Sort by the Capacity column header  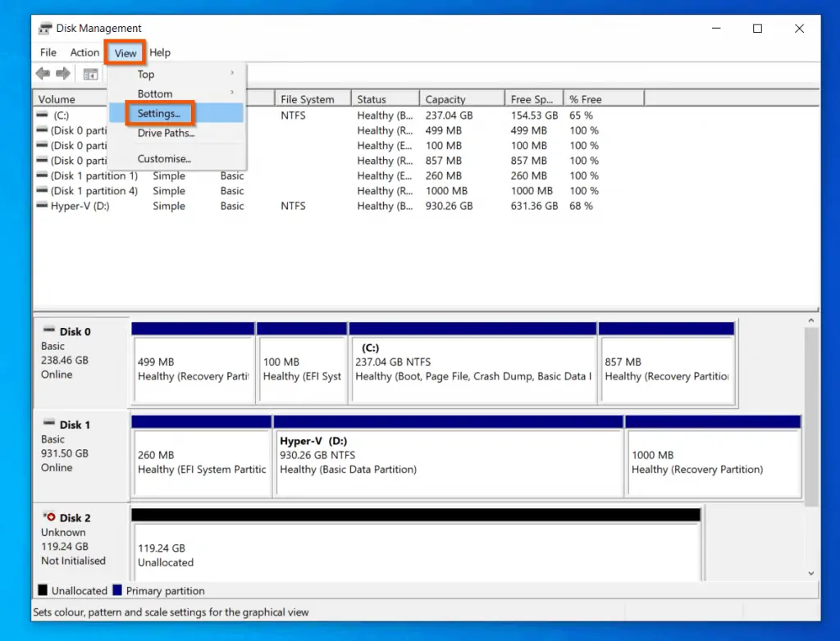463,99
